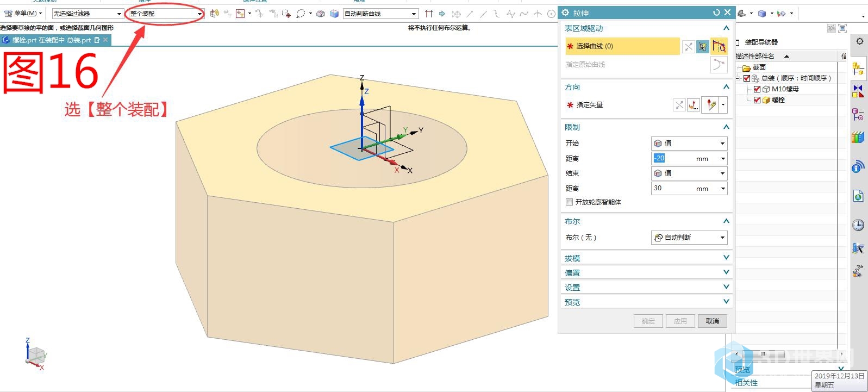Collapse the 限制 section
Screen dimensions: 868x392
click(x=726, y=127)
